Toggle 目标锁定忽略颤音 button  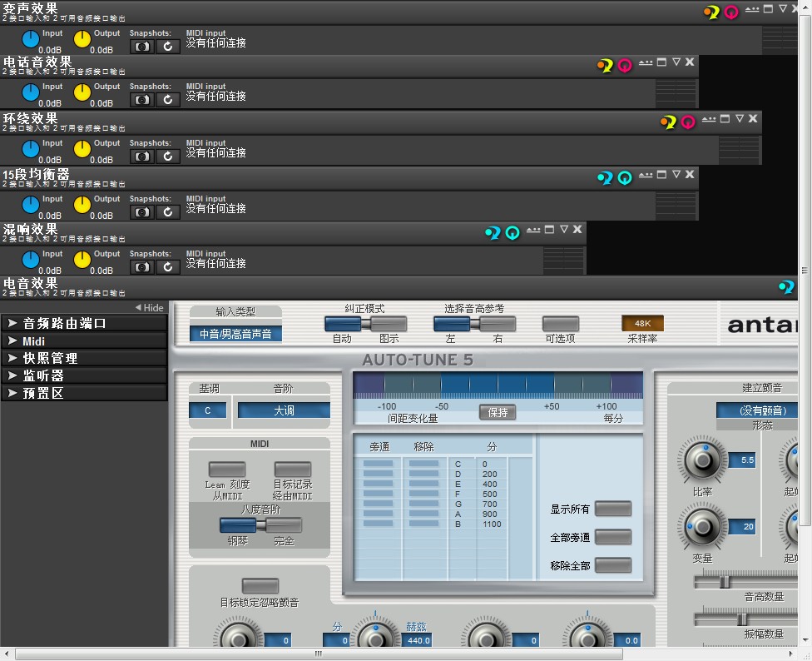click(x=260, y=586)
